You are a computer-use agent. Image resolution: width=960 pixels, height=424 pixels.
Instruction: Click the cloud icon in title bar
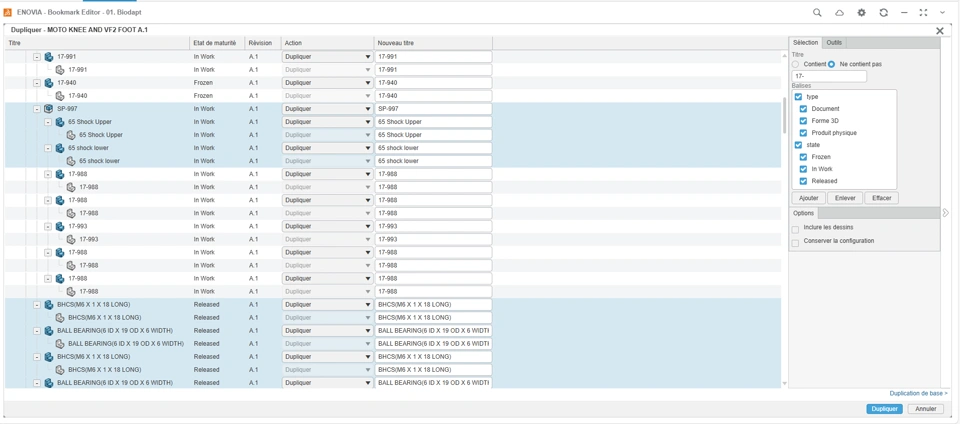click(839, 12)
